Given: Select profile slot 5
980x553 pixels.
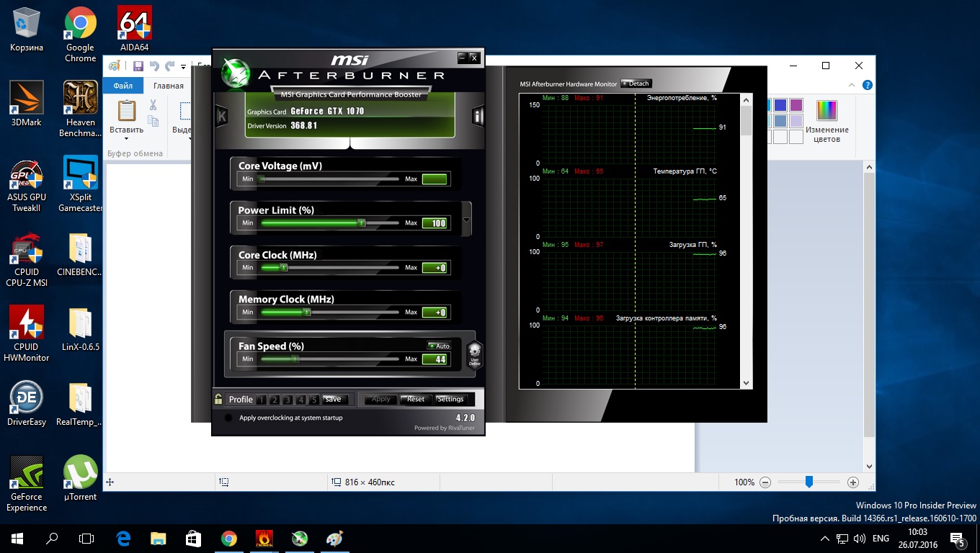Looking at the screenshot, I should coord(313,400).
